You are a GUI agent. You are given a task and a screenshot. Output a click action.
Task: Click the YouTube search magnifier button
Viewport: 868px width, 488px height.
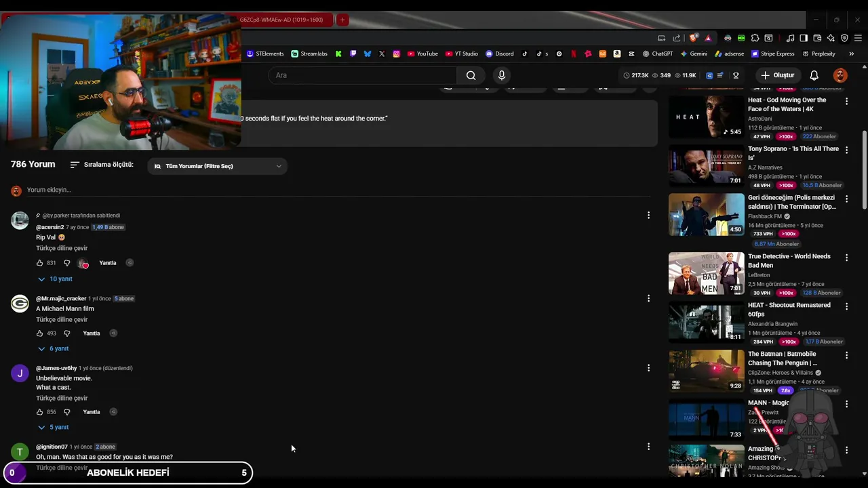(471, 75)
